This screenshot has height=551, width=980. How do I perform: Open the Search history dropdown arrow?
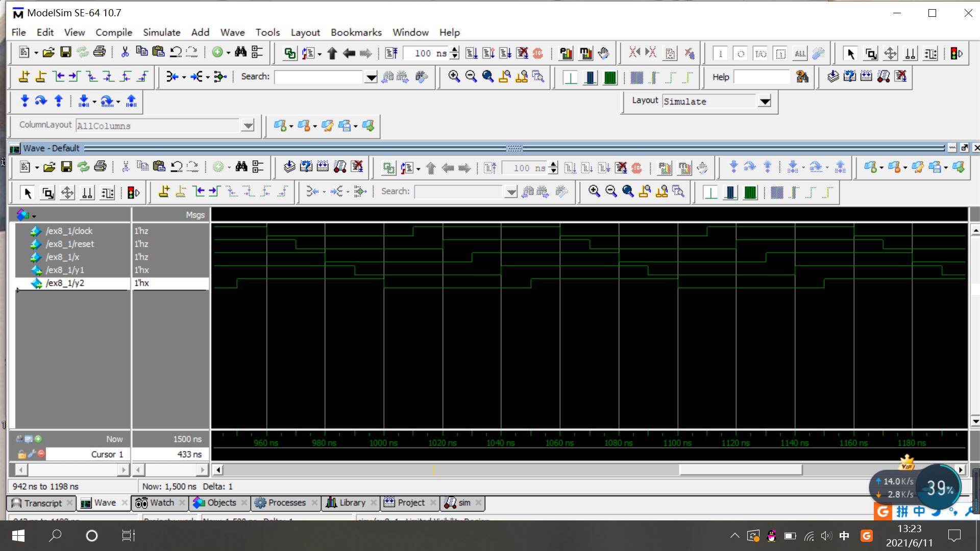pos(371,77)
